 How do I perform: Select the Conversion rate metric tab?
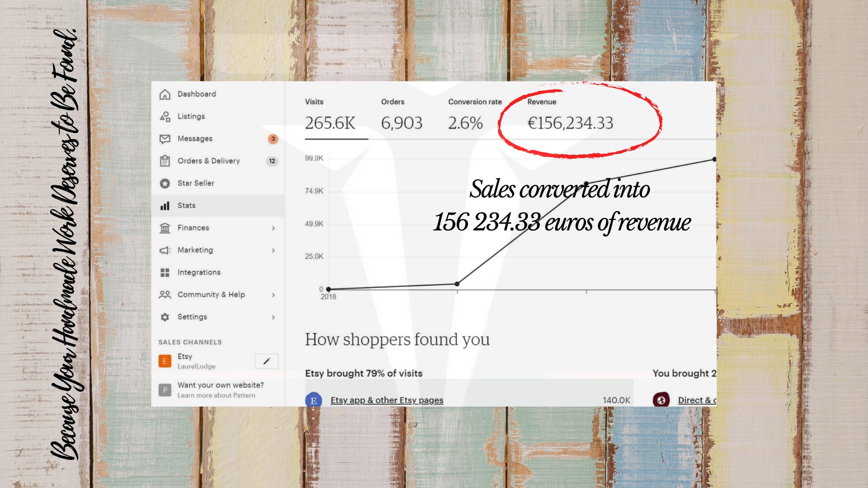tap(475, 116)
